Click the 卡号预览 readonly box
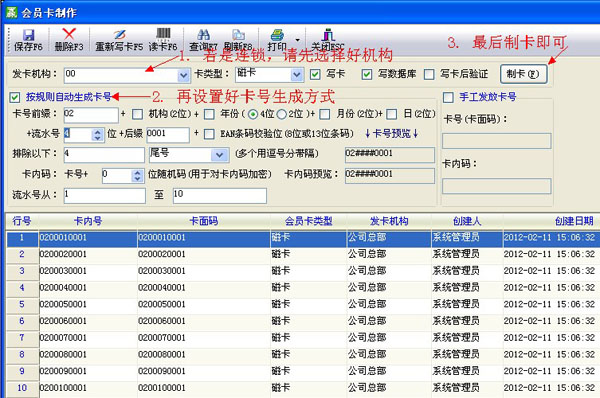This screenshot has width=600, height=398. pyautogui.click(x=390, y=155)
